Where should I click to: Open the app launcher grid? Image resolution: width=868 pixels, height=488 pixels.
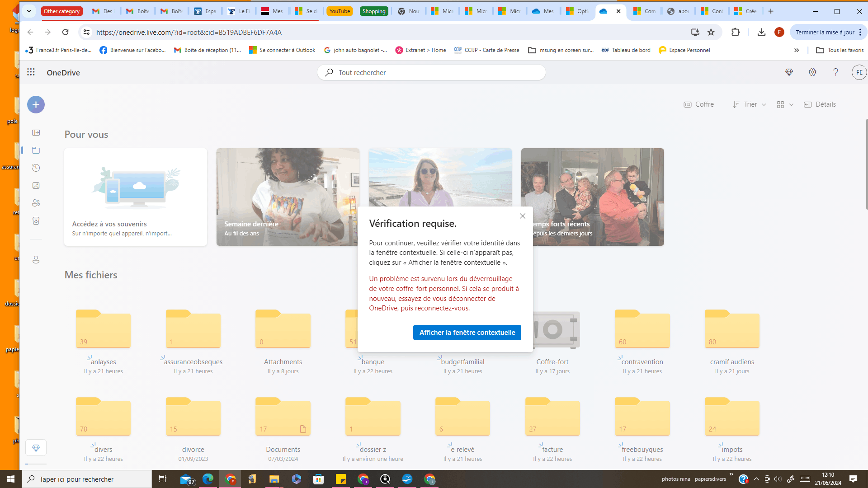tap(31, 72)
